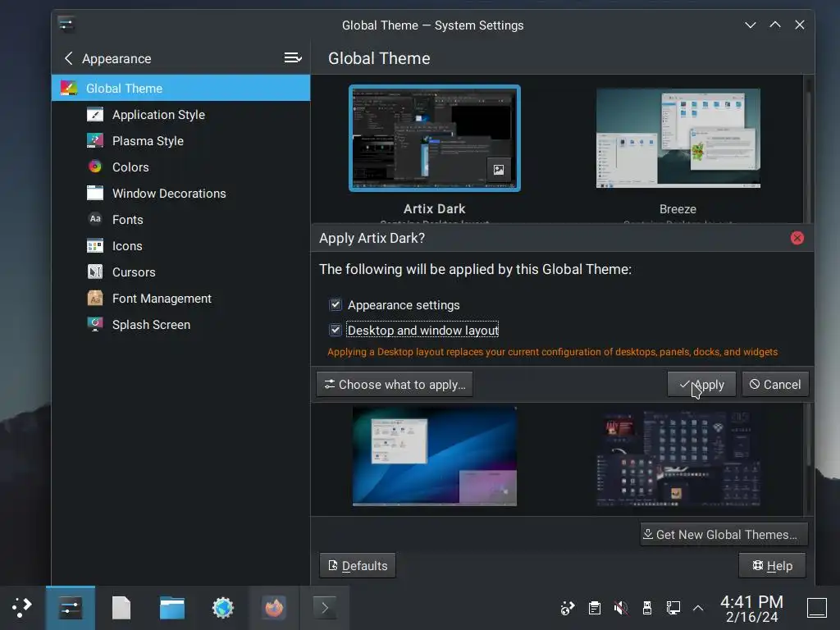This screenshot has width=840, height=630.
Task: Click the system update tray icon
Action: pos(568,608)
